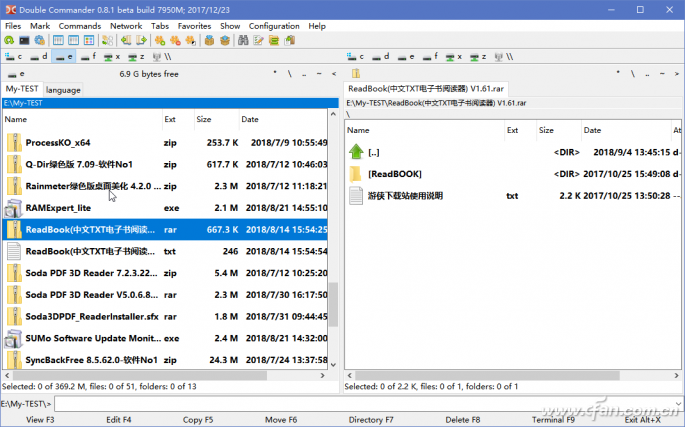Open the [ReadBOOK] folder in right panel
This screenshot has height=427, width=685.
513,174
